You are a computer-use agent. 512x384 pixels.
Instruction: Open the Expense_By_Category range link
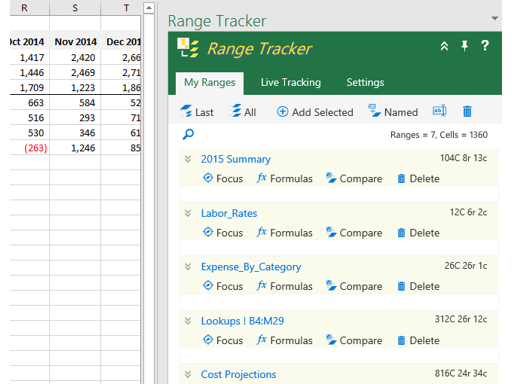251,267
